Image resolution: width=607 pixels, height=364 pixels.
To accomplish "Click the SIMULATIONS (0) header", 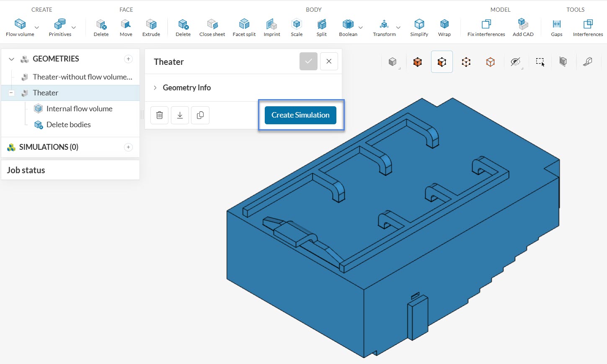I will (49, 147).
